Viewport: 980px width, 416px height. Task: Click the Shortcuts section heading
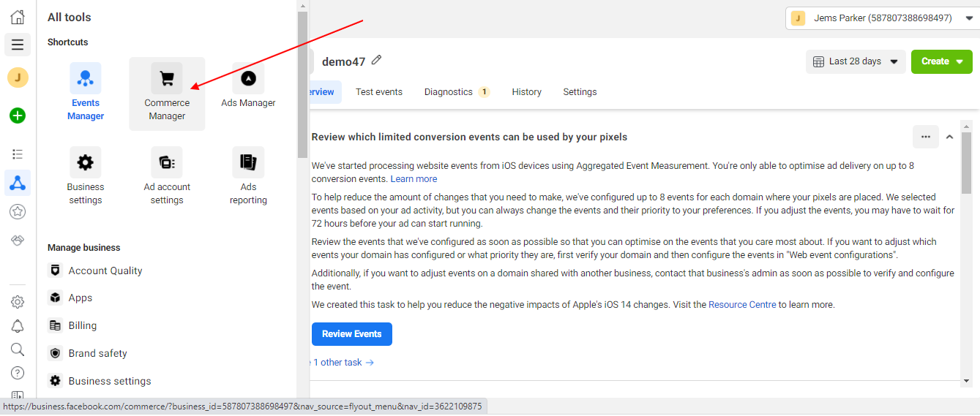pos(68,42)
